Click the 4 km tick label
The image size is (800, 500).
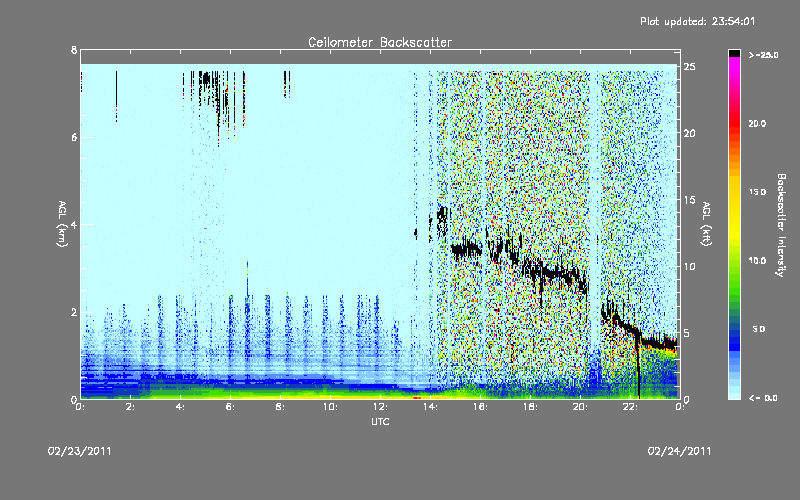coord(74,224)
